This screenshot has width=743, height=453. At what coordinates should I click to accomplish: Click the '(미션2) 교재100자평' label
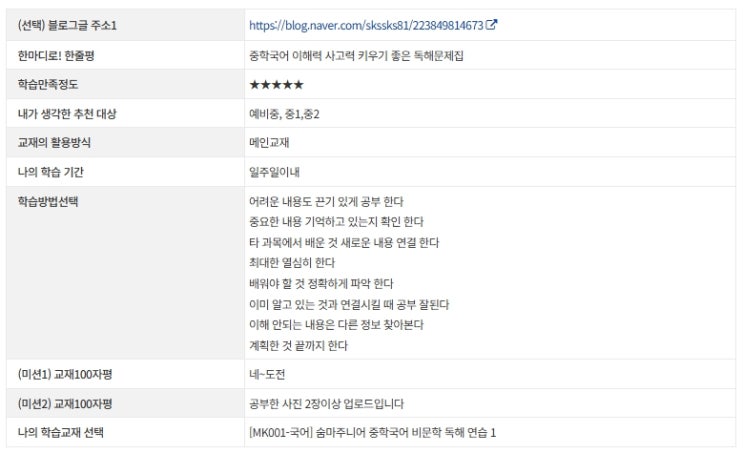[x=65, y=404]
